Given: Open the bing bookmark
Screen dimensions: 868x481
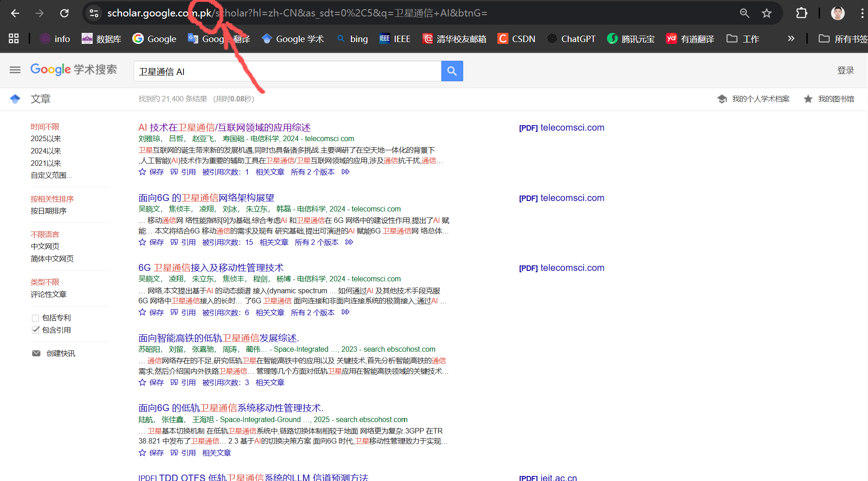Looking at the screenshot, I should pyautogui.click(x=352, y=39).
